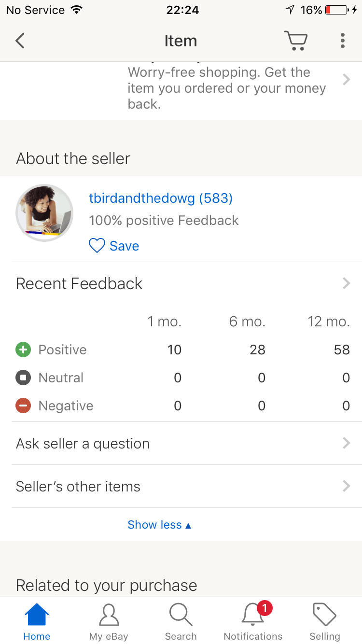Image resolution: width=362 pixels, height=644 pixels.
Task: Open the Notifications tab with bell icon
Action: [253, 621]
